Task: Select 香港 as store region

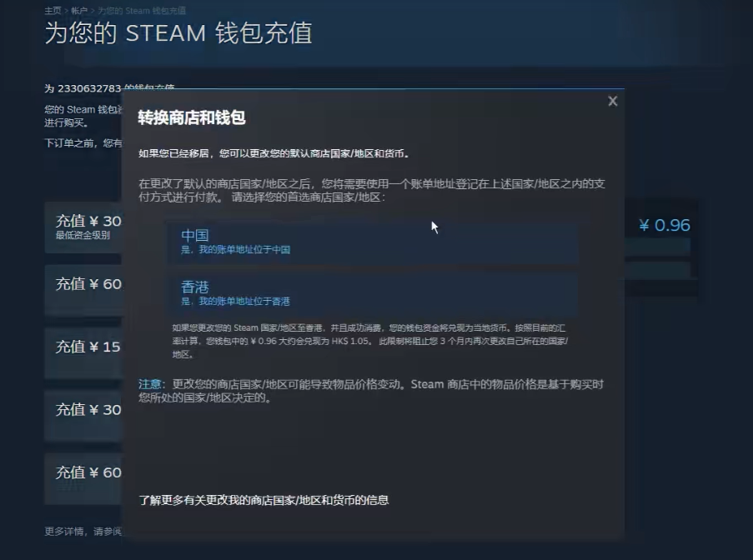Action: click(x=372, y=293)
